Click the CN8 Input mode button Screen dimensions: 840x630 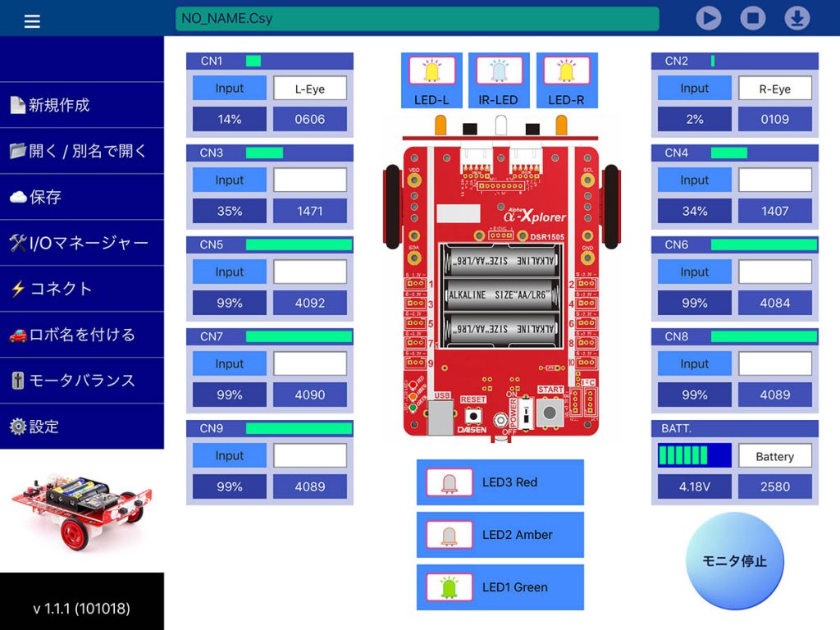[694, 363]
